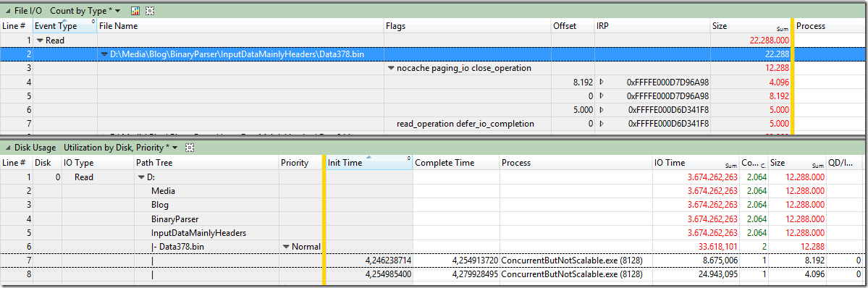868x288 pixels.
Task: Collapse the Read event type group
Action: (40, 41)
